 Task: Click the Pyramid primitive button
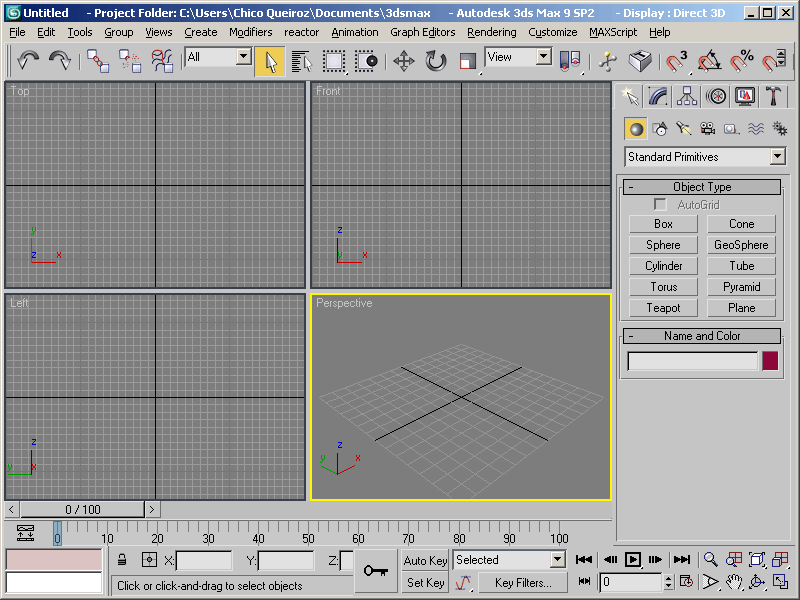[741, 287]
